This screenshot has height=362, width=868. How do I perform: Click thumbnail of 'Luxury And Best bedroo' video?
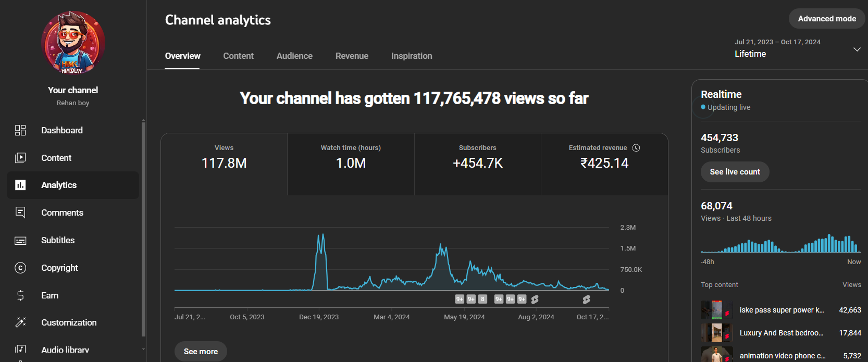(716, 333)
